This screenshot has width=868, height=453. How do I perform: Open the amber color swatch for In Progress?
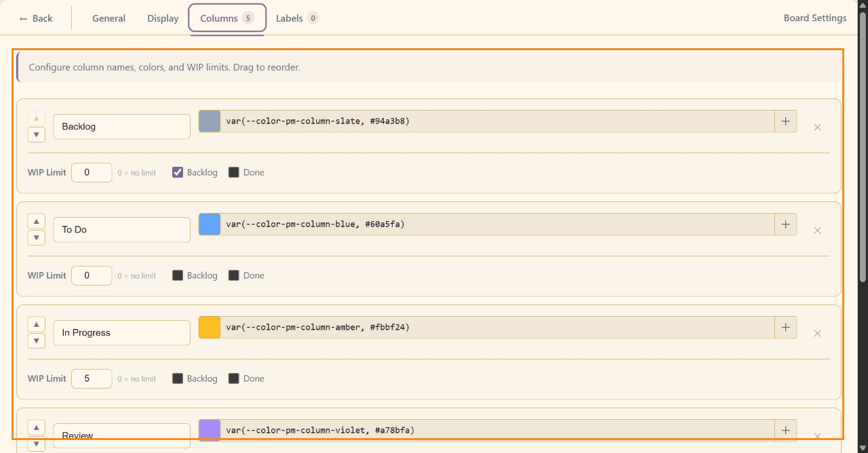210,328
